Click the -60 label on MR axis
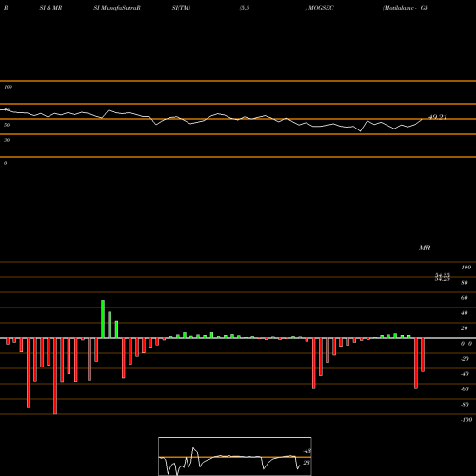Screen dimensions: 476x476 (465, 389)
